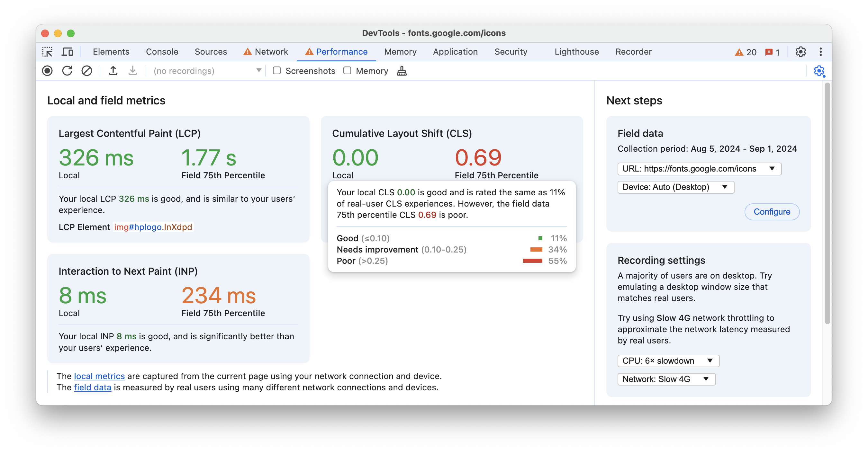Click the capture screenshots icon
Image resolution: width=868 pixels, height=453 pixels.
pos(277,71)
